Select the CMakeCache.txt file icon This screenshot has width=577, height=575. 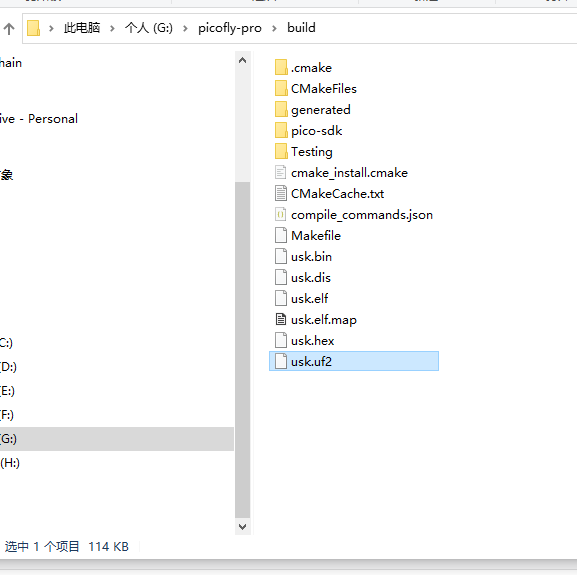(281, 193)
